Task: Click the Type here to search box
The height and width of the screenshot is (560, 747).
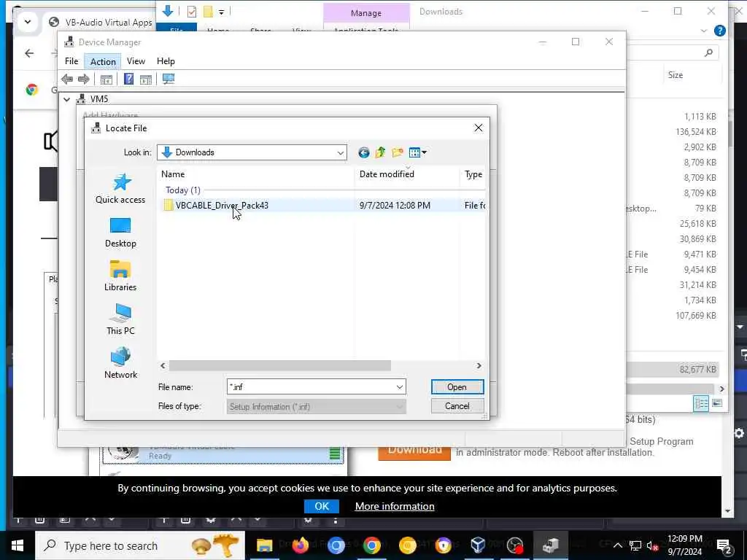Action: (x=140, y=545)
